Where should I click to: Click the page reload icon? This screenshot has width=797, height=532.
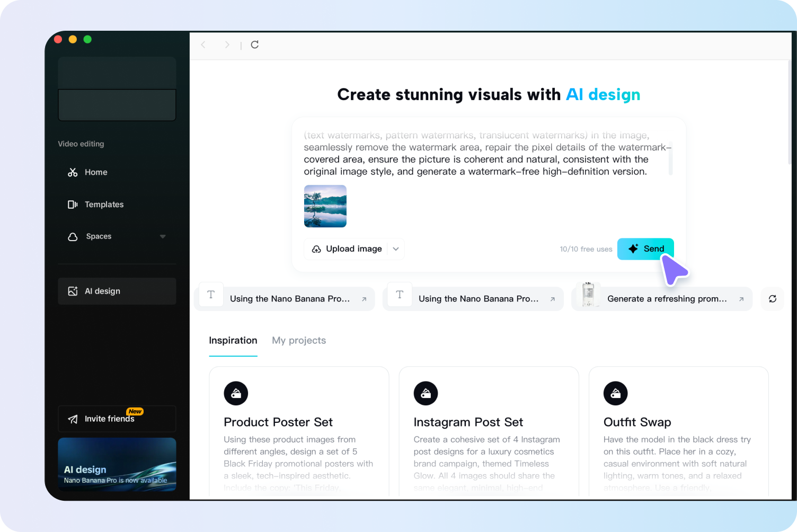click(254, 45)
